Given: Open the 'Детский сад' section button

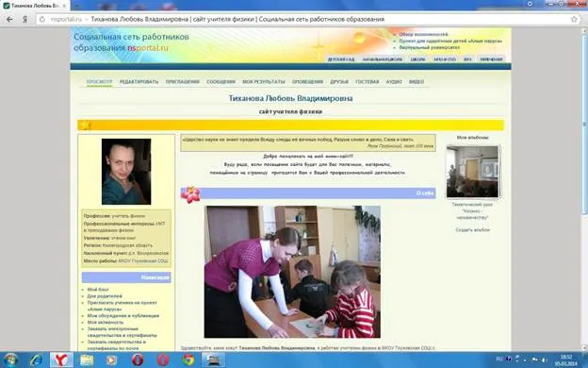Looking at the screenshot, I should tap(340, 59).
